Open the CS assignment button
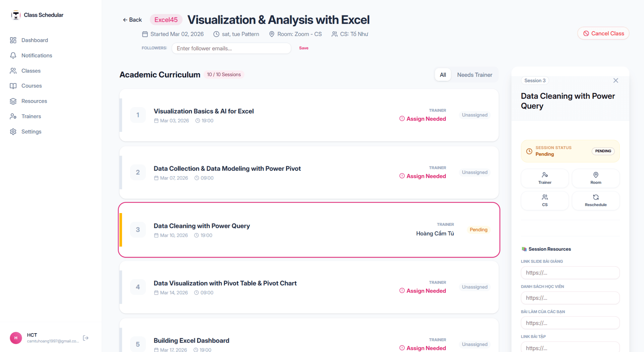Image resolution: width=644 pixels, height=352 pixels. click(545, 201)
